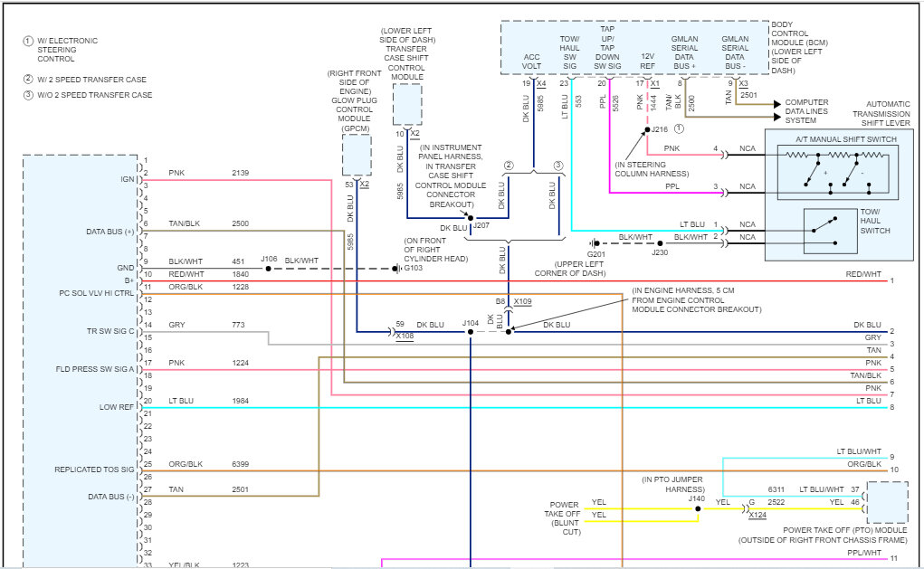Select the GMLAN SERIAL DATA BUS - terminal
Image resolution: width=924 pixels, height=569 pixels.
pos(735,52)
